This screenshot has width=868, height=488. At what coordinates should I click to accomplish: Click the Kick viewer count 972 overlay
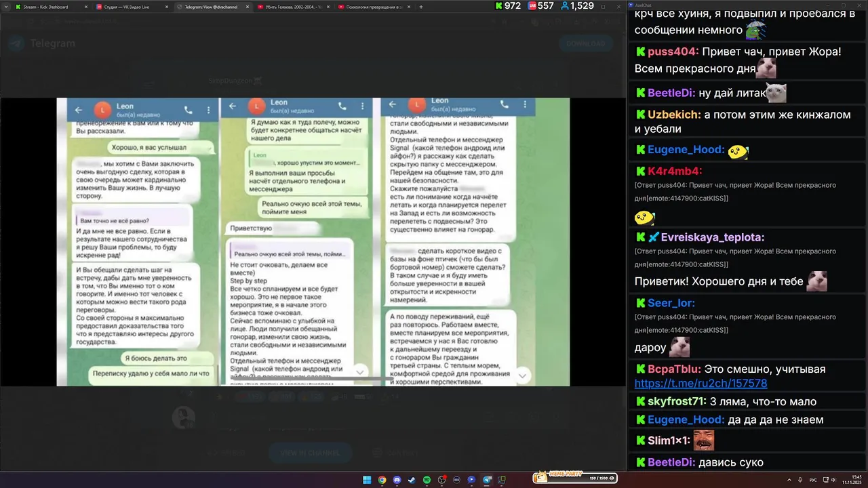tap(509, 6)
